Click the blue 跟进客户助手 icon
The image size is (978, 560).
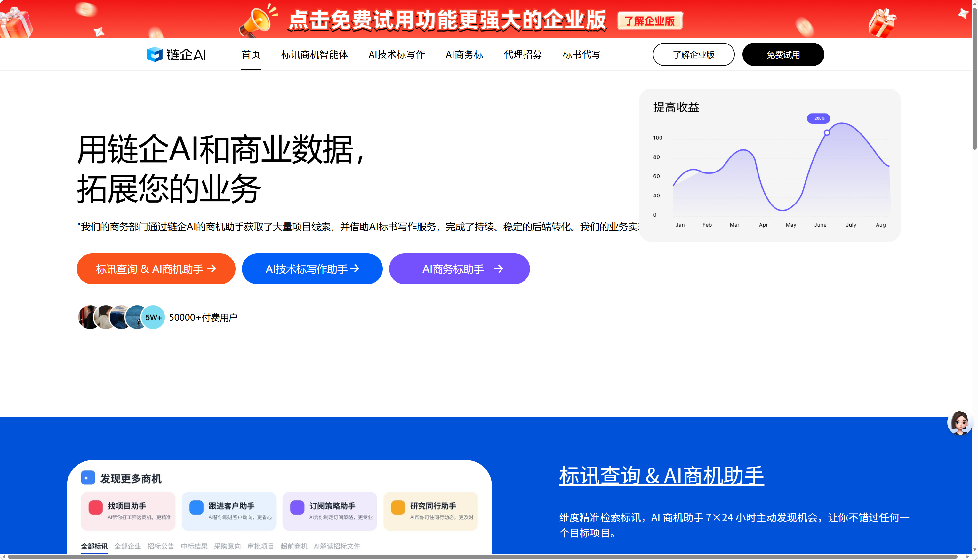pyautogui.click(x=196, y=507)
